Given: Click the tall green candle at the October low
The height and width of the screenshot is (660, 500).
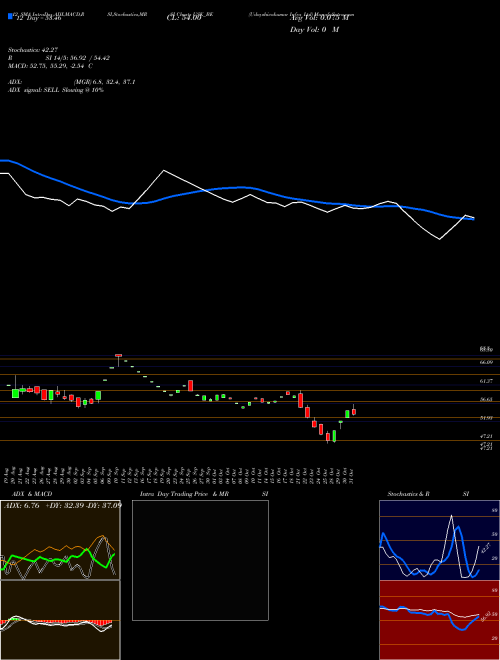Looking at the screenshot, I should [335, 436].
